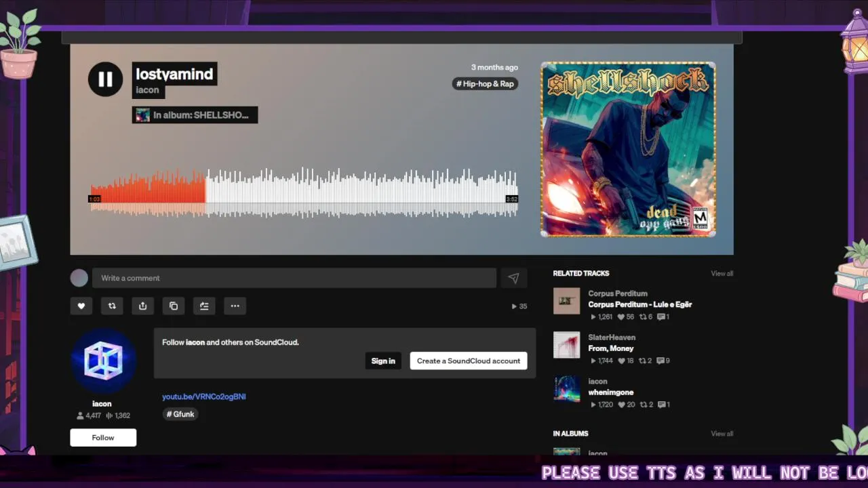868x488 pixels.
Task: Open the Corpus Perditum artist name
Action: [618, 293]
